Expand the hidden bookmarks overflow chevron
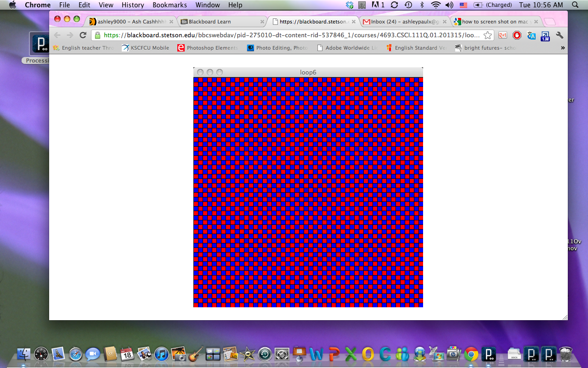 [x=563, y=48]
